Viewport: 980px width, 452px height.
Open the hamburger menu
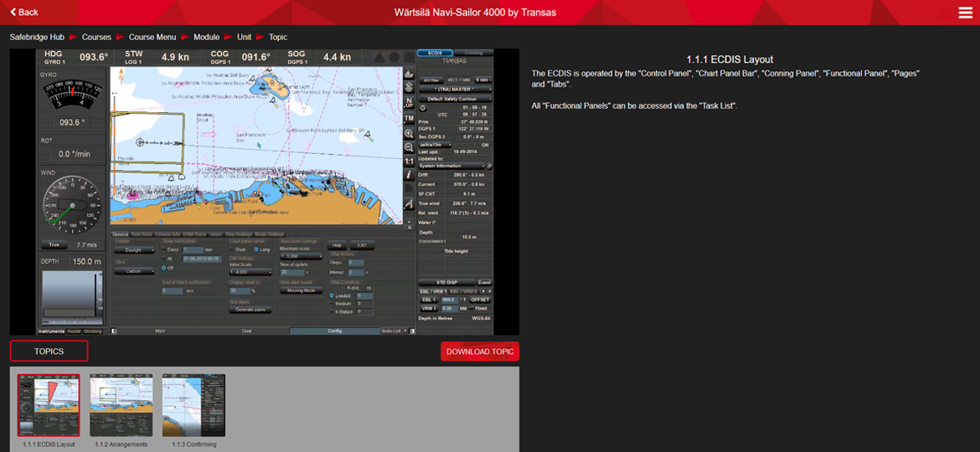(x=966, y=13)
